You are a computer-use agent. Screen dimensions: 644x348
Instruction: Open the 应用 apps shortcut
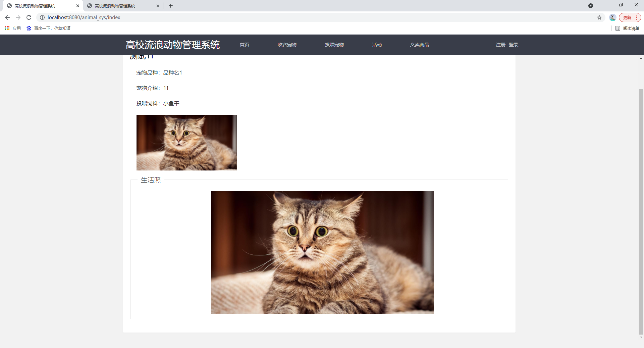(x=13, y=28)
